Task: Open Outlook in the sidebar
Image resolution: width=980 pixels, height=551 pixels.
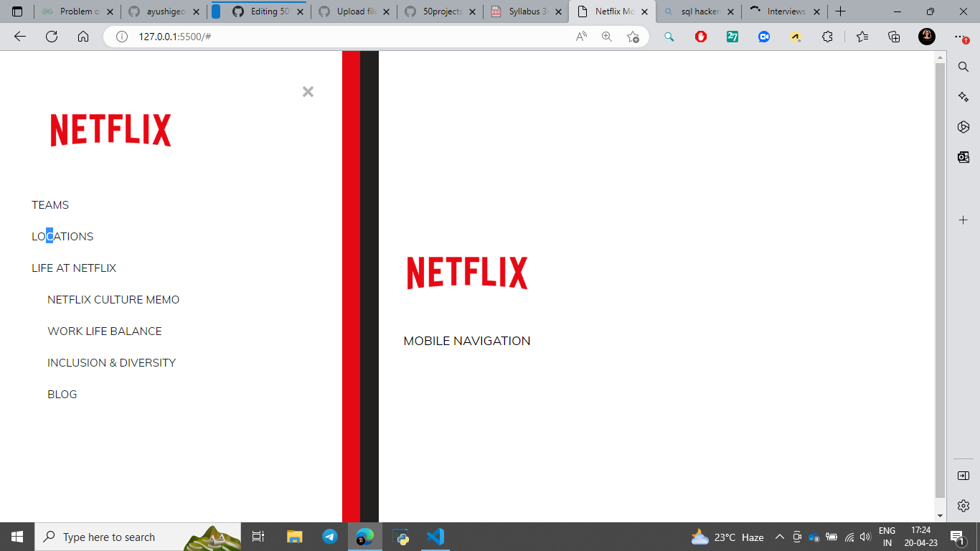Action: coord(963,157)
